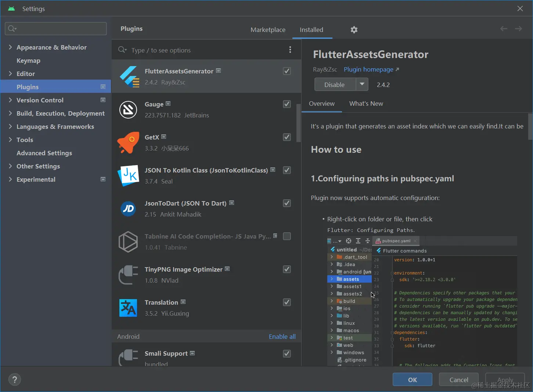
Task: Toggle the Smali Support checkbox
Action: point(287,353)
